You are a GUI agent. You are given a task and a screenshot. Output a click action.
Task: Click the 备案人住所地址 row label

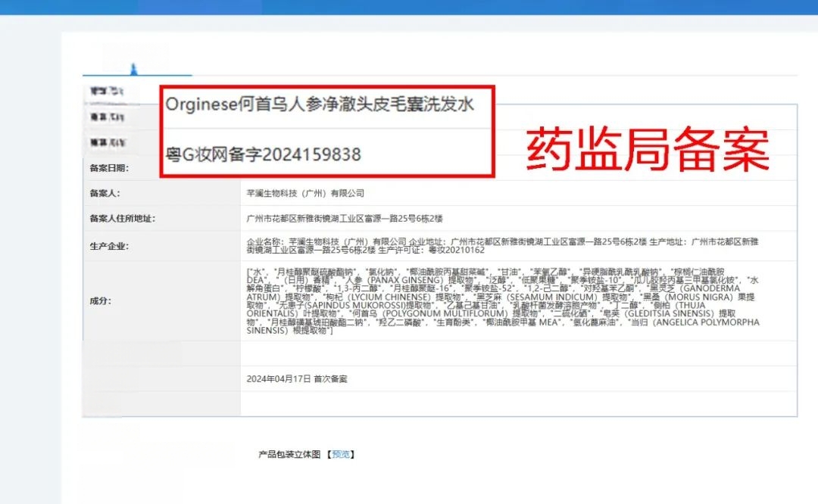[123, 219]
